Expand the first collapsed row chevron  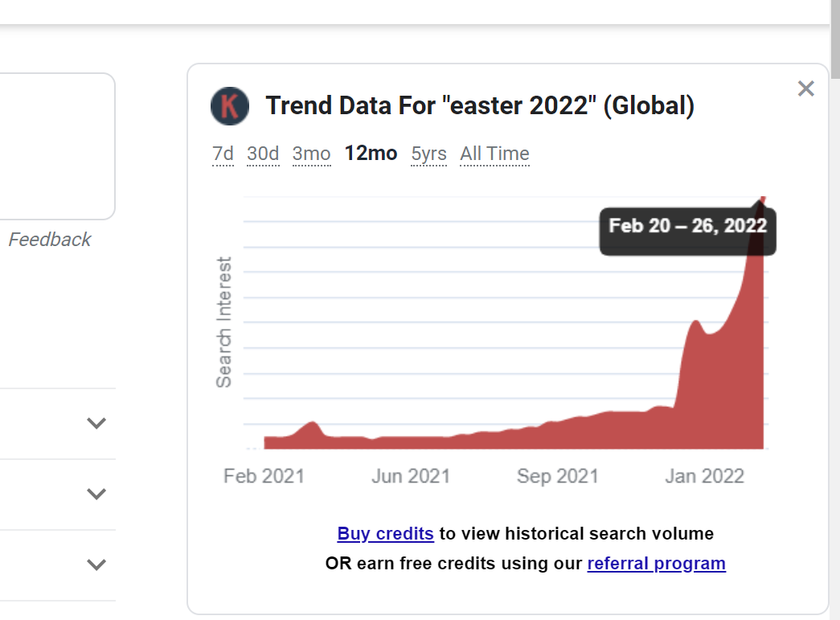[96, 423]
